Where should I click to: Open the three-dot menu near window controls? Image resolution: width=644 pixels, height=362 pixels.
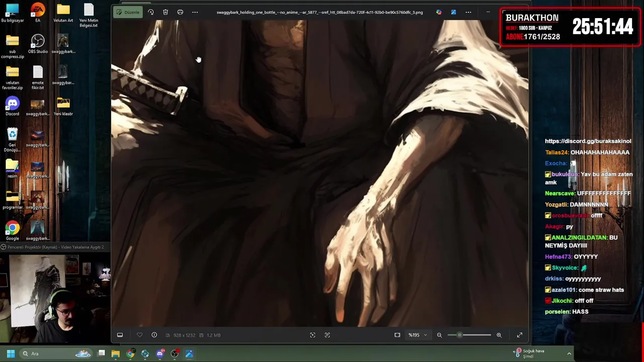pyautogui.click(x=468, y=12)
